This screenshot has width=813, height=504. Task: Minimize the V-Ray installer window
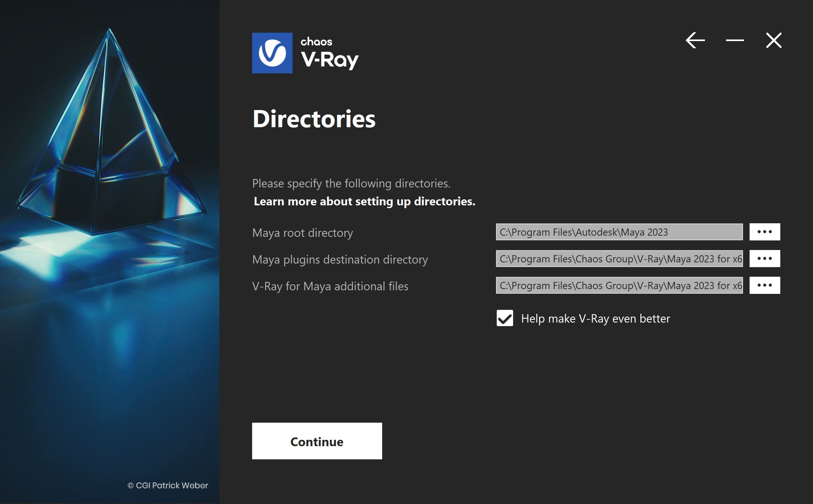click(734, 40)
